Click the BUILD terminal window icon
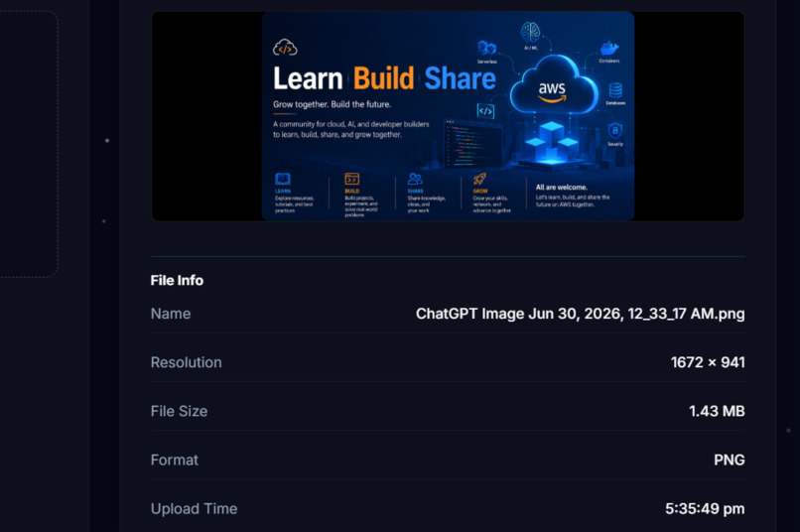This screenshot has height=532, width=800. (x=352, y=179)
